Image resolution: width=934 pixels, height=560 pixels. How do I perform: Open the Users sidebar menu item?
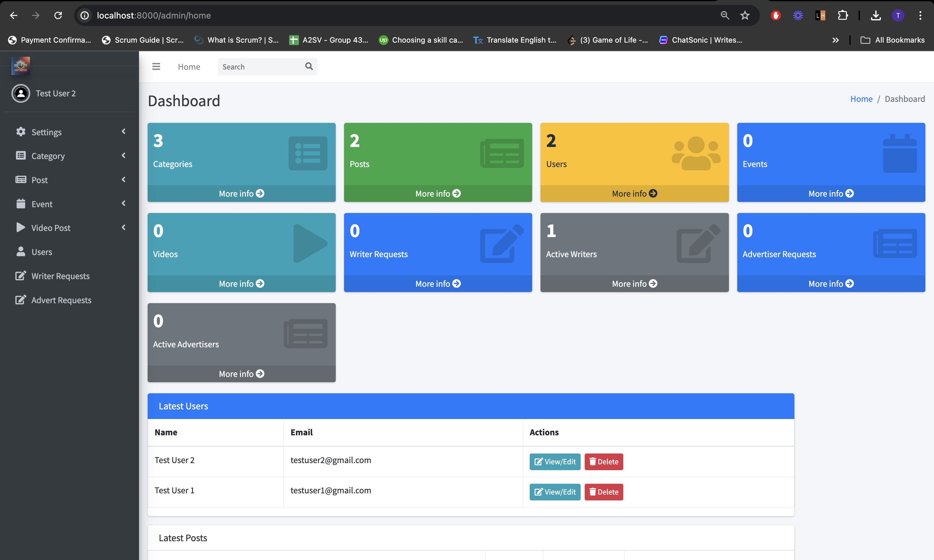point(69,252)
